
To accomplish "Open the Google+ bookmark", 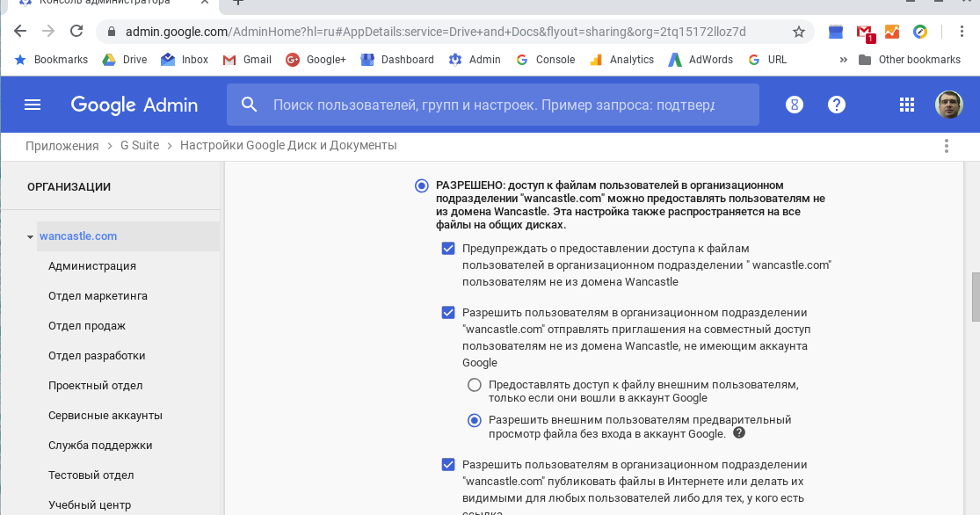I will coord(316,60).
